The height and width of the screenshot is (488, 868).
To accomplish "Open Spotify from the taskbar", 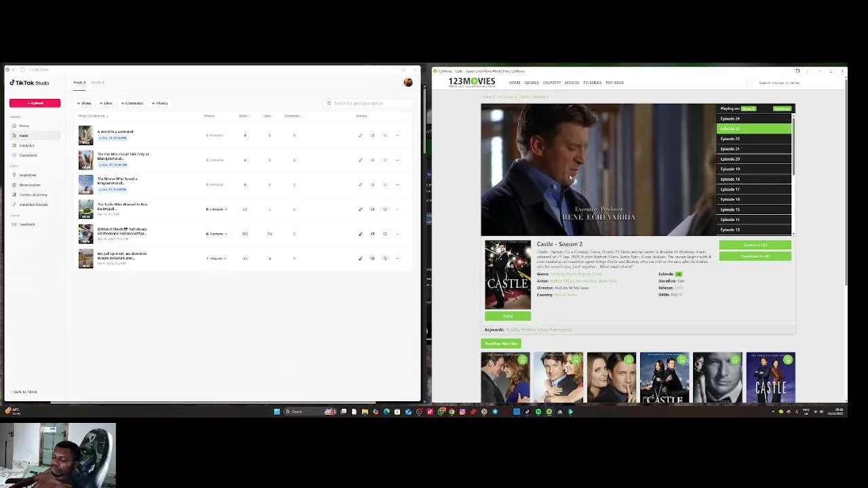I will click(x=538, y=411).
